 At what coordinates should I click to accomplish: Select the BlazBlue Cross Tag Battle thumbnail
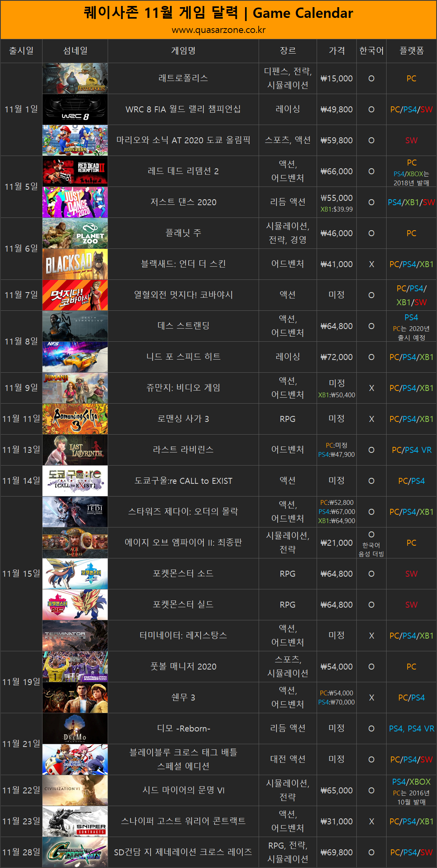click(75, 760)
